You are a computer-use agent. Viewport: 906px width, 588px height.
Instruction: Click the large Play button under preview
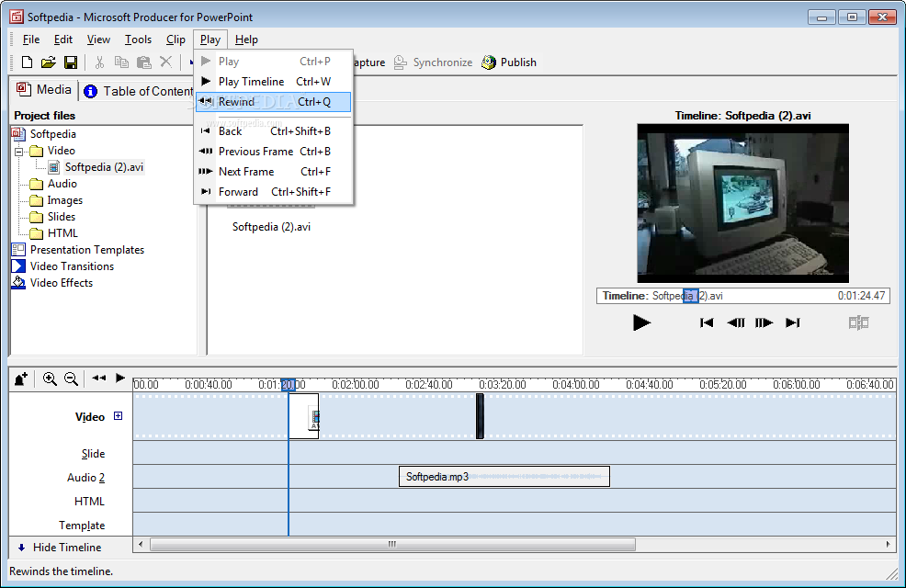[x=641, y=322]
